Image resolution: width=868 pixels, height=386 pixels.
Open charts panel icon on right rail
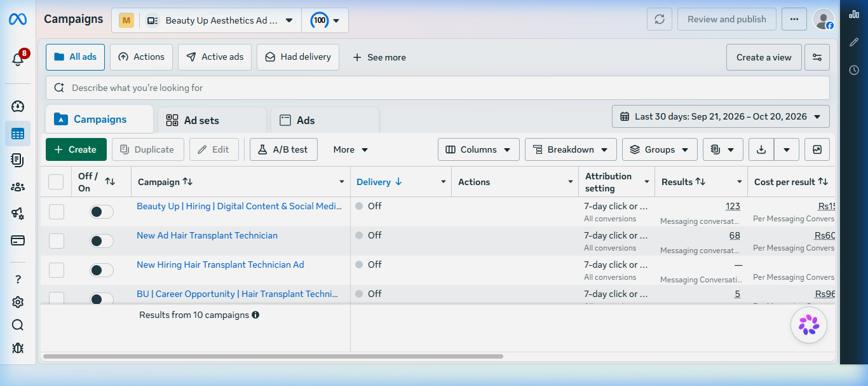[x=854, y=14]
